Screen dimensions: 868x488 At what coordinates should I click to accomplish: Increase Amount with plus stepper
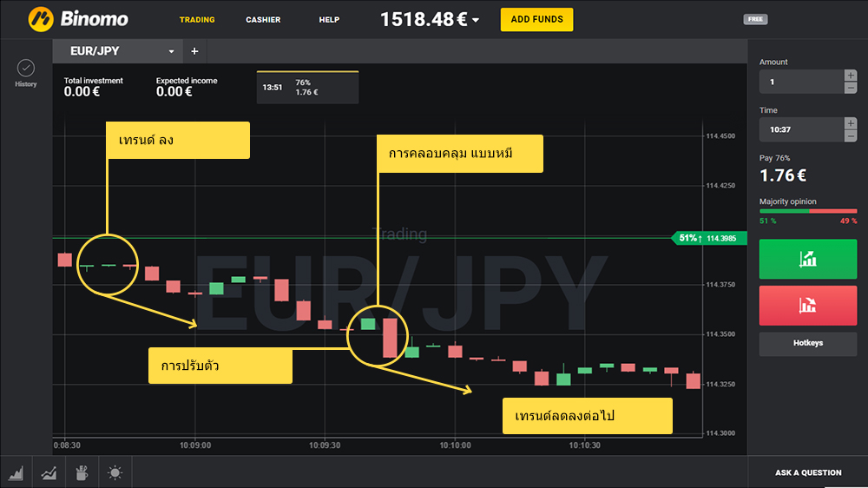click(850, 76)
